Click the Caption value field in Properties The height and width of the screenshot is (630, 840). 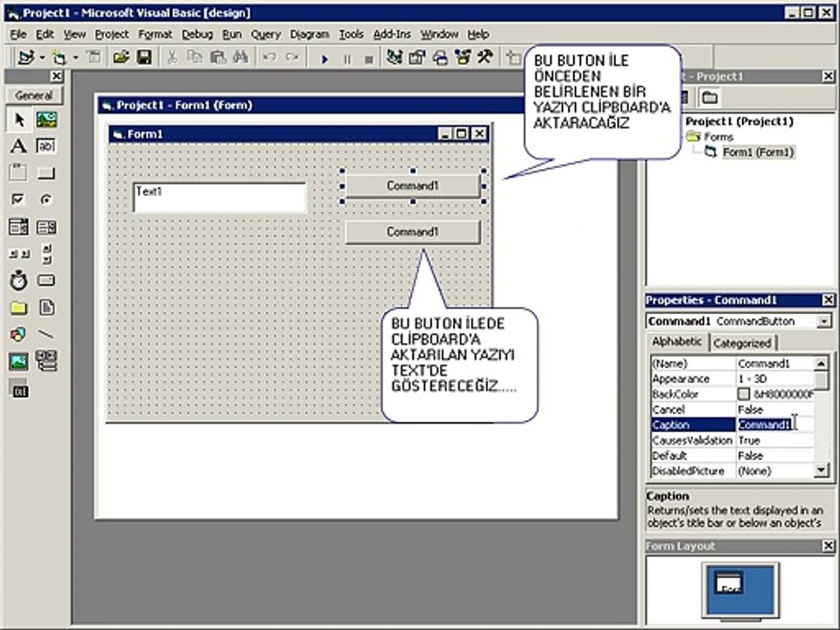point(775,425)
